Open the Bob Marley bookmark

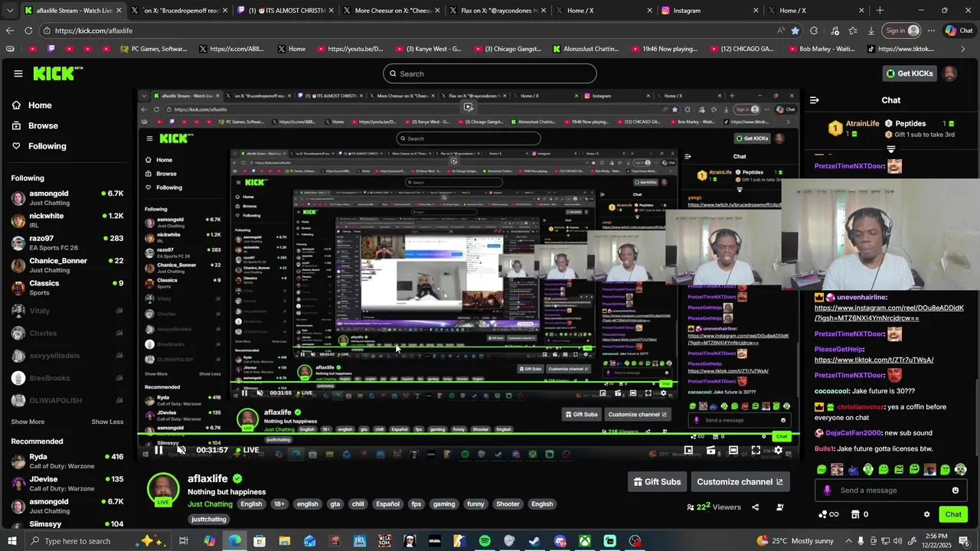coord(823,49)
